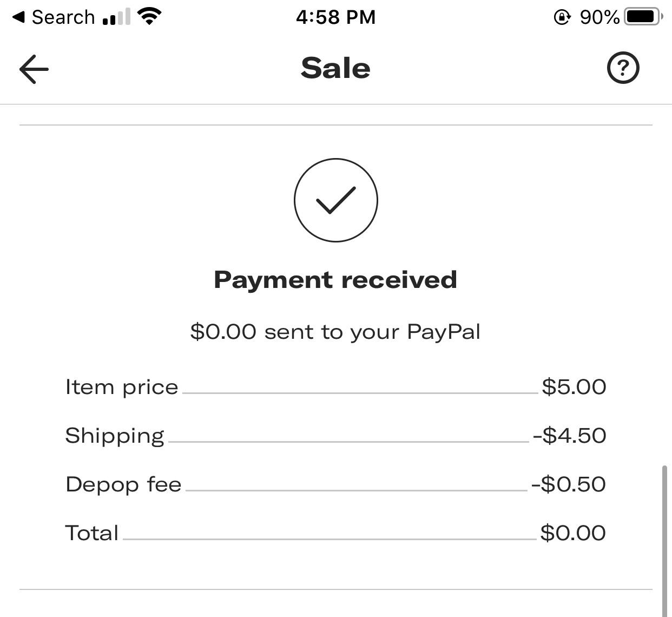Image resolution: width=672 pixels, height=617 pixels.
Task: Open the help question mark icon
Action: click(623, 68)
